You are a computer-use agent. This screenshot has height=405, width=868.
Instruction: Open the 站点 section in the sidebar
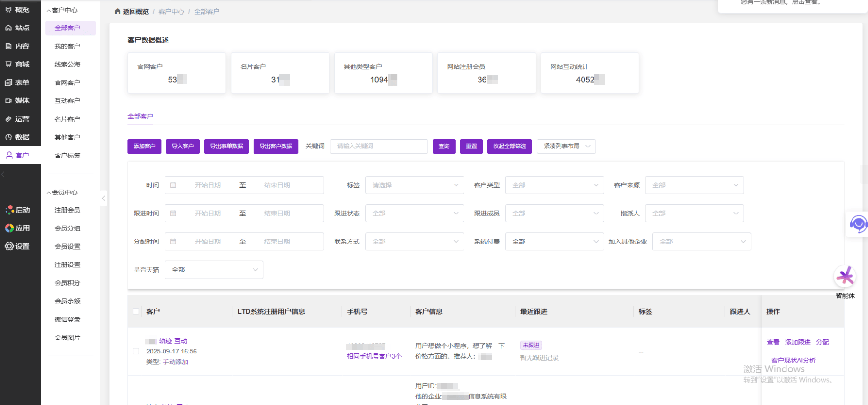pyautogui.click(x=17, y=28)
